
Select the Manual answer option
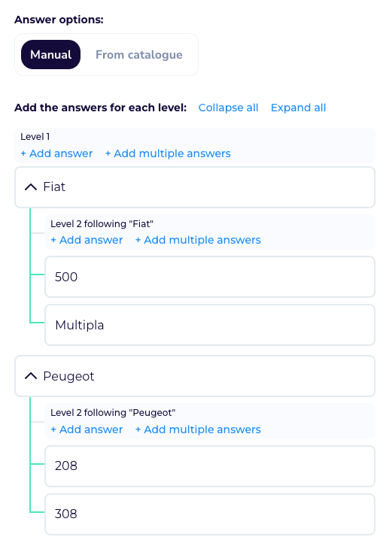[50, 55]
